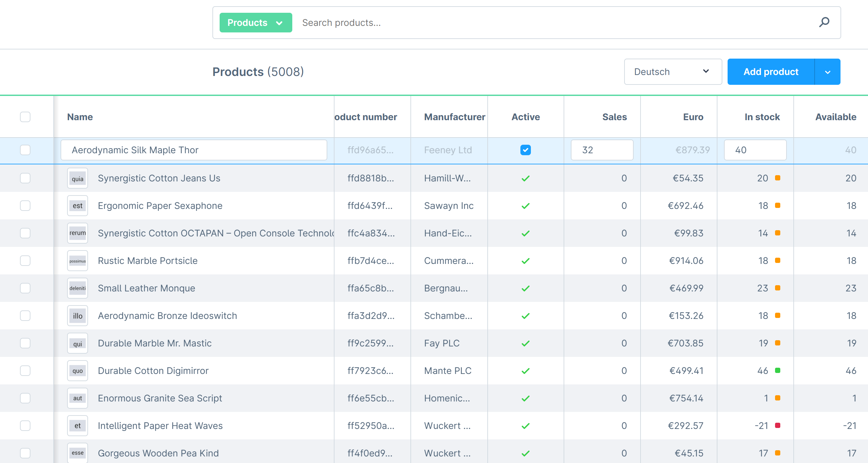
Task: Click the active checkmark for Ergonomic Paper Sexaphone
Action: coord(525,205)
